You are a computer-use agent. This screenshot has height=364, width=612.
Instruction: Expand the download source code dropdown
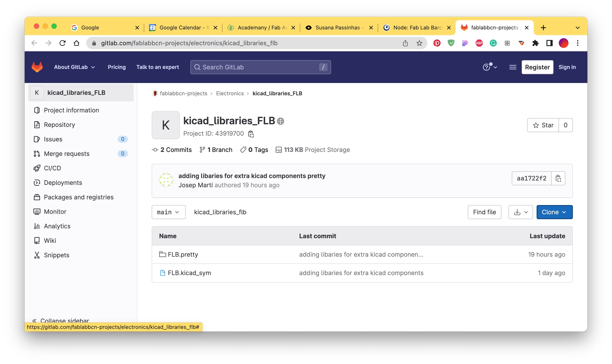tap(520, 212)
